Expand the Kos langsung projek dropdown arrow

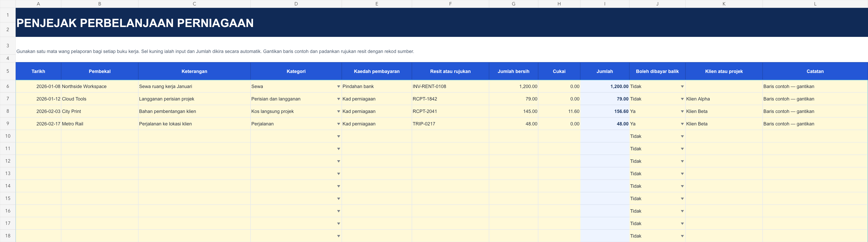[338, 111]
